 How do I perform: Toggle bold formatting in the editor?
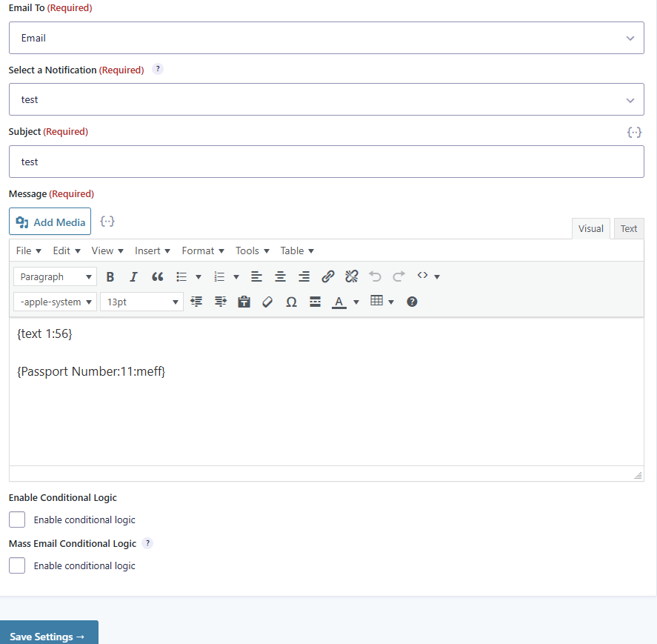[x=110, y=277]
